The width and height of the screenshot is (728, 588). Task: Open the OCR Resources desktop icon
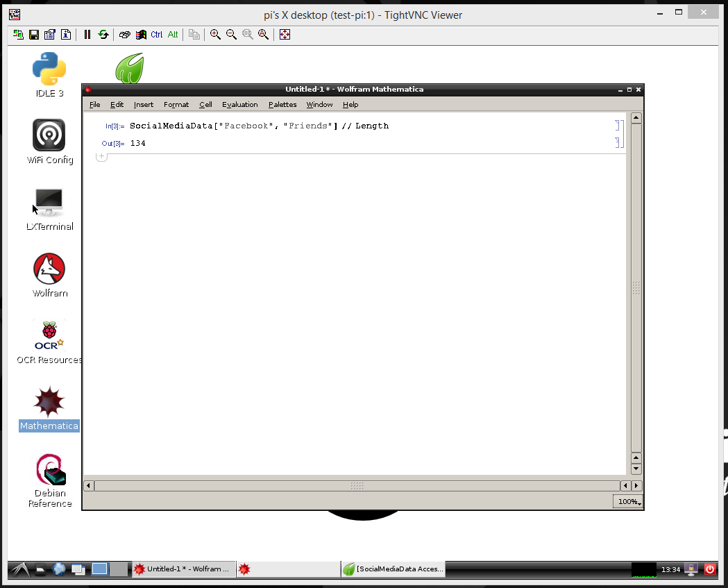pyautogui.click(x=49, y=342)
